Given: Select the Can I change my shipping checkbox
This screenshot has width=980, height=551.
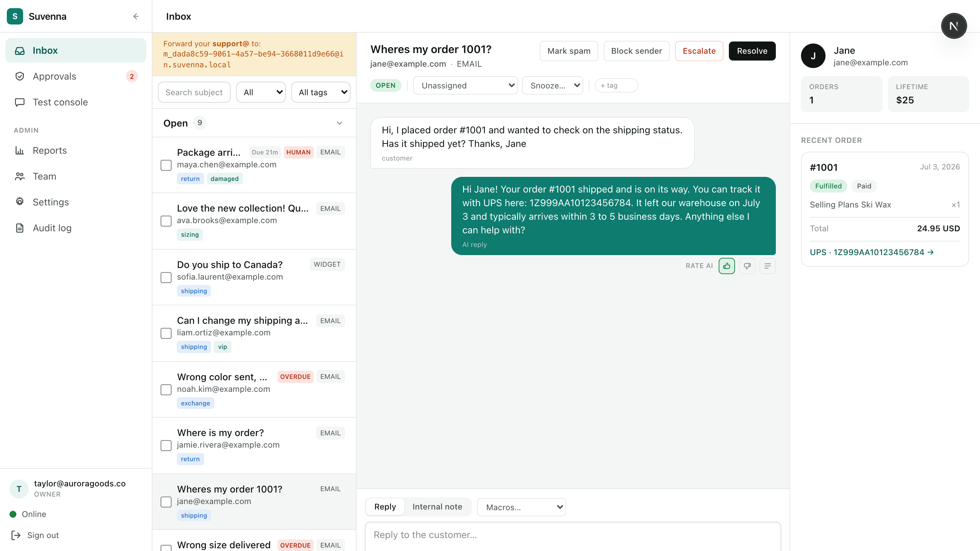Looking at the screenshot, I should click(166, 333).
